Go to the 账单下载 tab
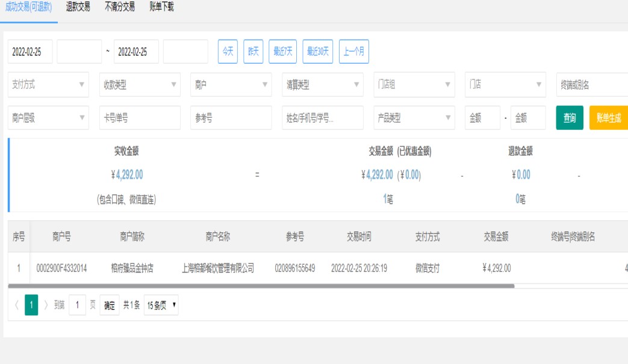628x364 pixels. pos(161,7)
